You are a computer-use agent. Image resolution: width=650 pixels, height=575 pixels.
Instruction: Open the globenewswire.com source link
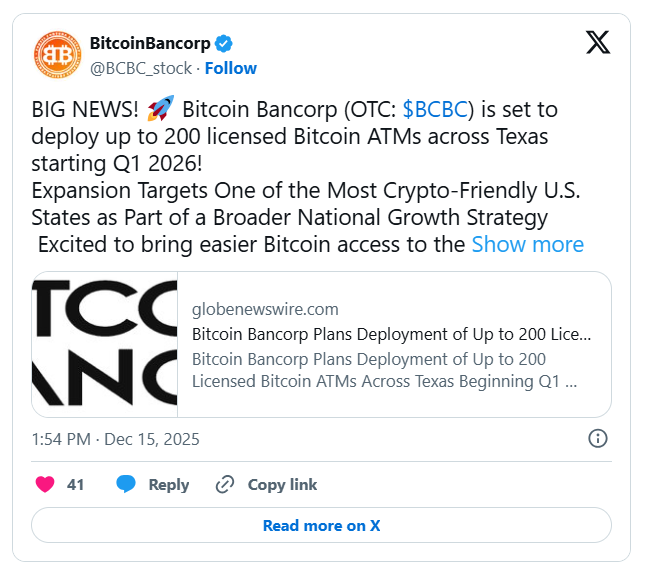click(265, 309)
